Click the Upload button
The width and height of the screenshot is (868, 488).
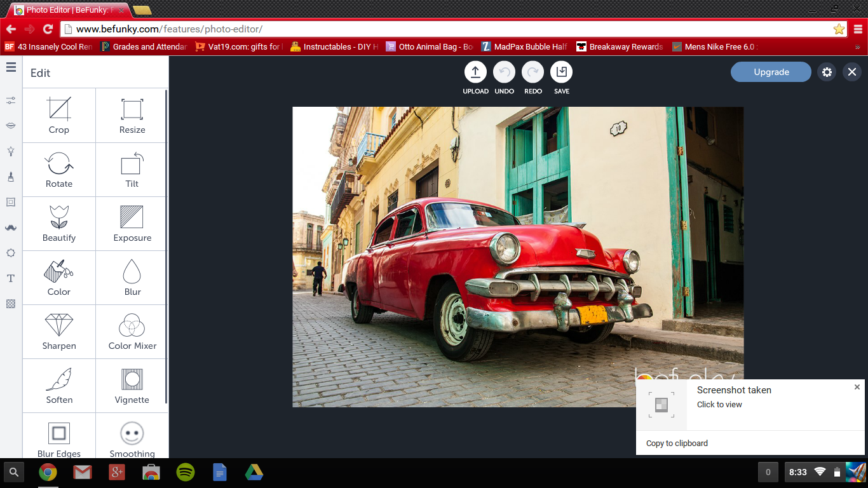tap(475, 72)
